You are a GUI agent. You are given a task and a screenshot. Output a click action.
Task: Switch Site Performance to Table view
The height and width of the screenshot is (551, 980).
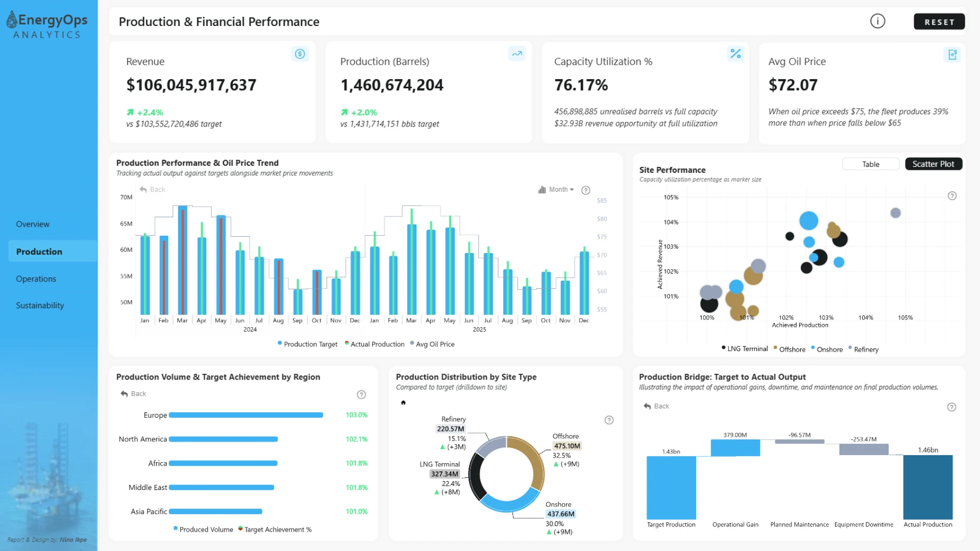[871, 164]
